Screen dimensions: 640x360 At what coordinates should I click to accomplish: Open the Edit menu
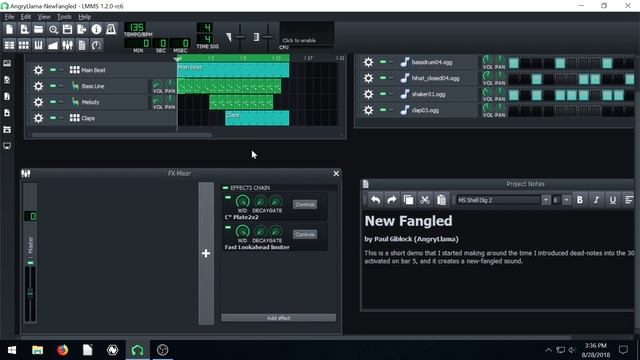26,17
